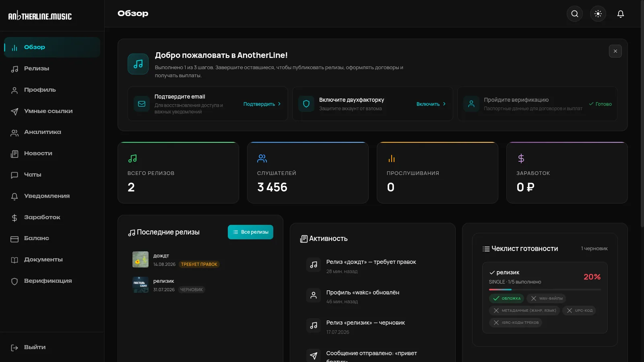Click Готово status on verification step
This screenshot has width=644, height=362.
(600, 104)
